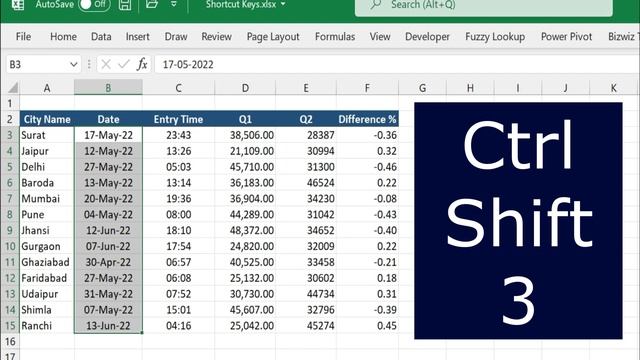Select the date cell 17-May-22
This screenshot has height=360, width=640.
coord(108,135)
